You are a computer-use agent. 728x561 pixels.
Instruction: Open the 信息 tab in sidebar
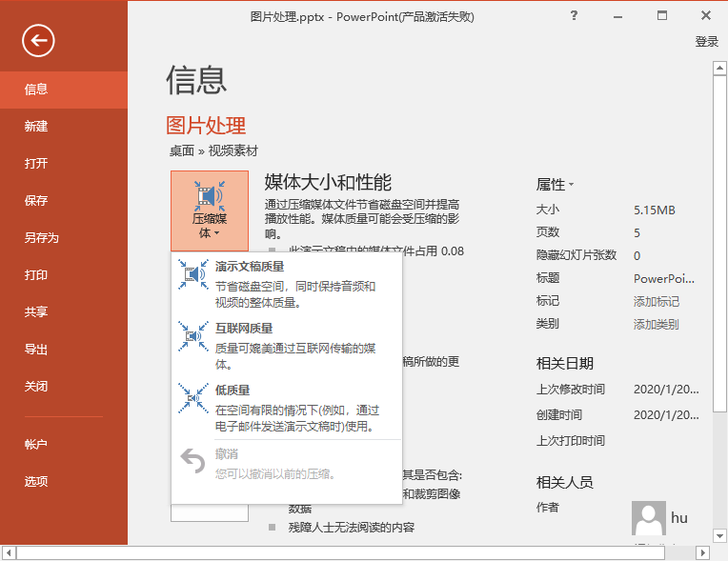pos(64,90)
